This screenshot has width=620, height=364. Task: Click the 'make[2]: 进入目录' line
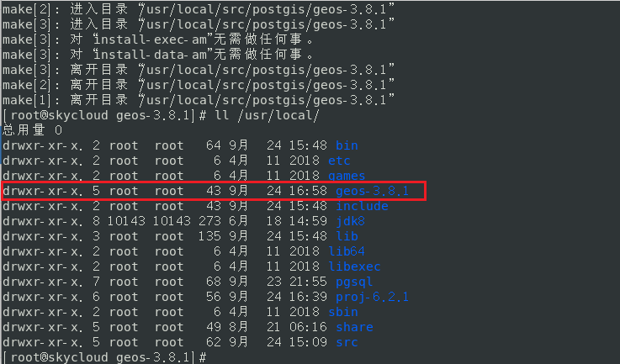[x=198, y=9]
